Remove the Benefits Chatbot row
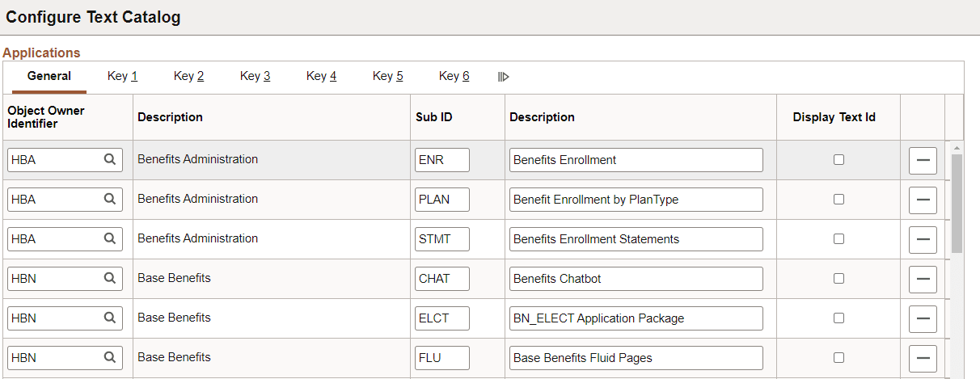This screenshot has width=980, height=379. tap(923, 280)
